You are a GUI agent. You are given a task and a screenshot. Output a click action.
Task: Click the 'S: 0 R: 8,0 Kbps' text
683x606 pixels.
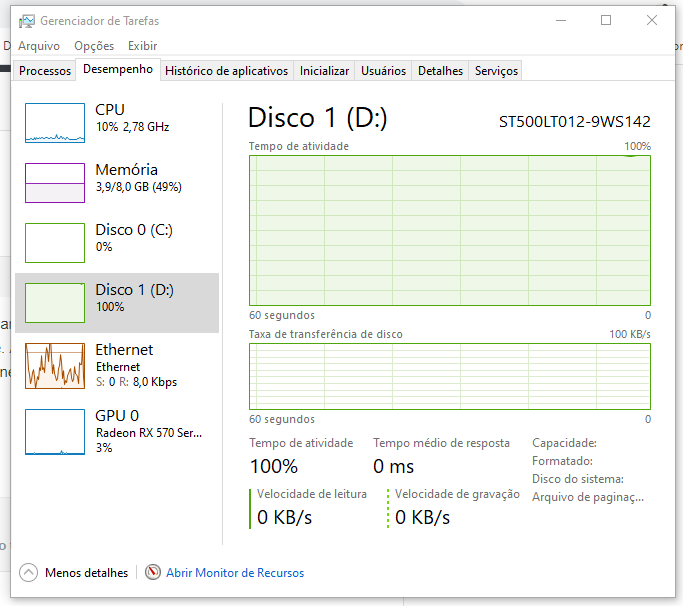[x=136, y=382]
